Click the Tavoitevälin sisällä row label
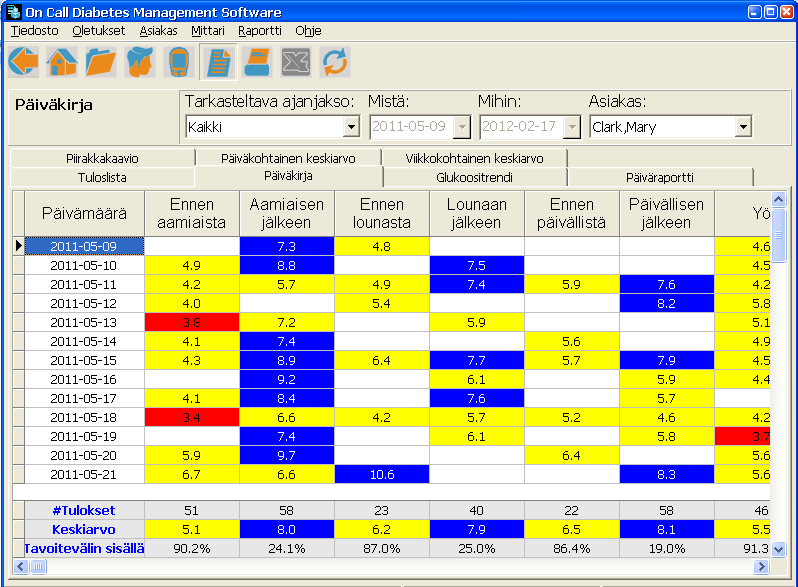 84,548
